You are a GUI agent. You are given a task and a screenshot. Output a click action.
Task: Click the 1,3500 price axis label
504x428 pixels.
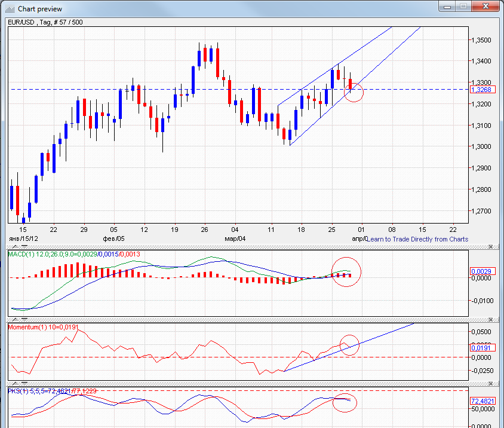[x=481, y=40]
